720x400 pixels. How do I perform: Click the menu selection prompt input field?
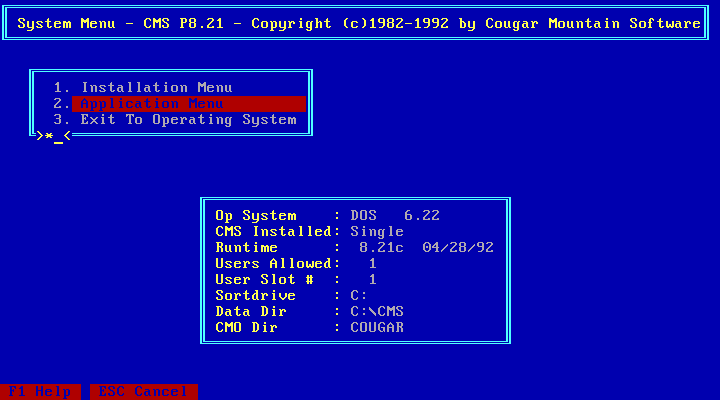(54, 136)
